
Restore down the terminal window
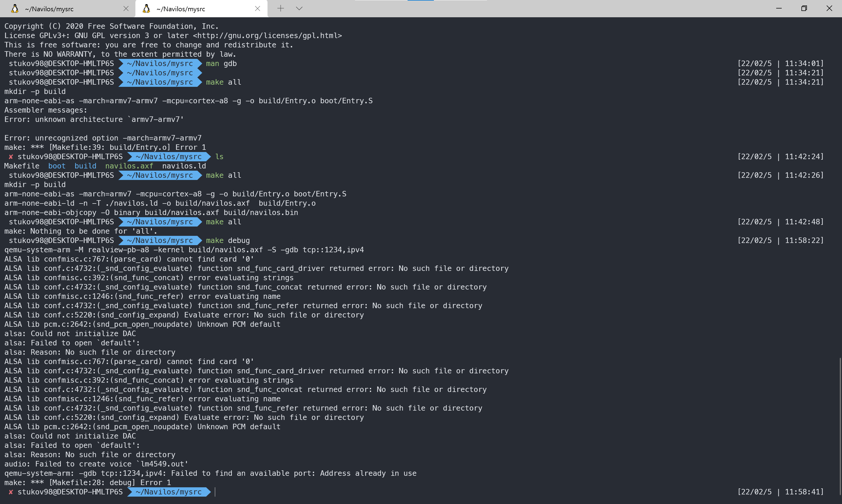click(x=804, y=8)
